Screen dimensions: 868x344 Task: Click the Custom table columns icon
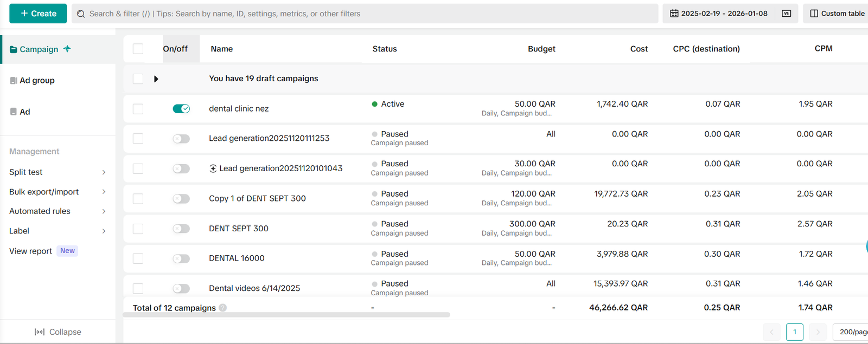(814, 14)
